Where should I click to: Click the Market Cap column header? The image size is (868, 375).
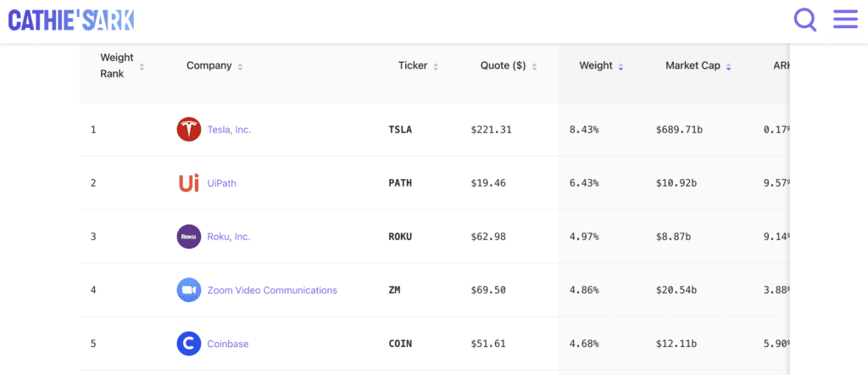(x=693, y=65)
